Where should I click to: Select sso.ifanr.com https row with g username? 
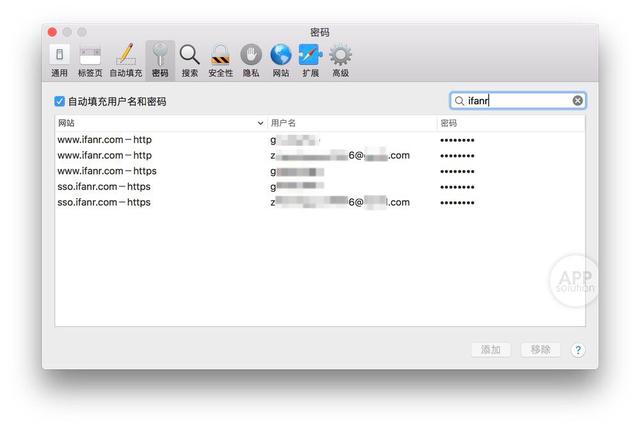coord(320,187)
